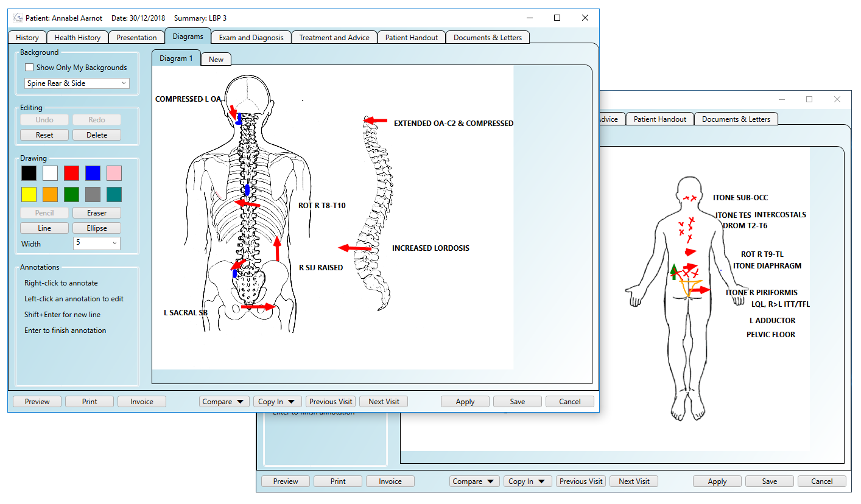Image resolution: width=861 pixels, height=504 pixels.
Task: Switch to the Treatment and Advice tab
Action: click(334, 37)
